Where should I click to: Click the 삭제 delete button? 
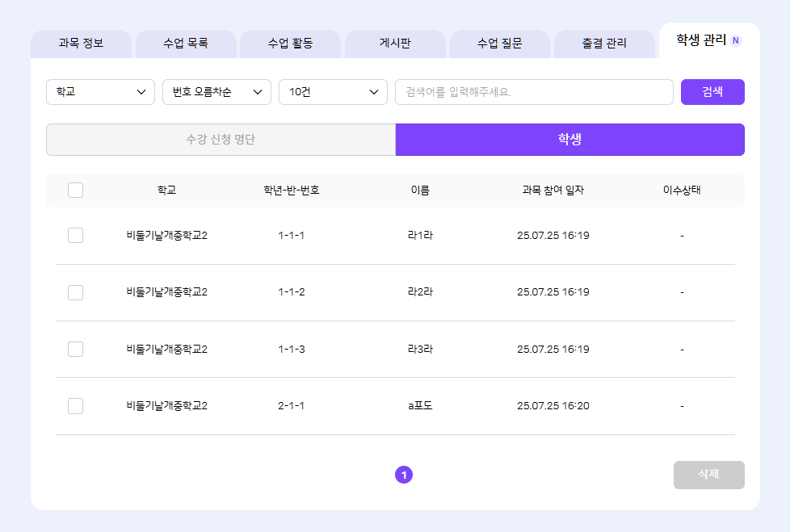point(708,475)
